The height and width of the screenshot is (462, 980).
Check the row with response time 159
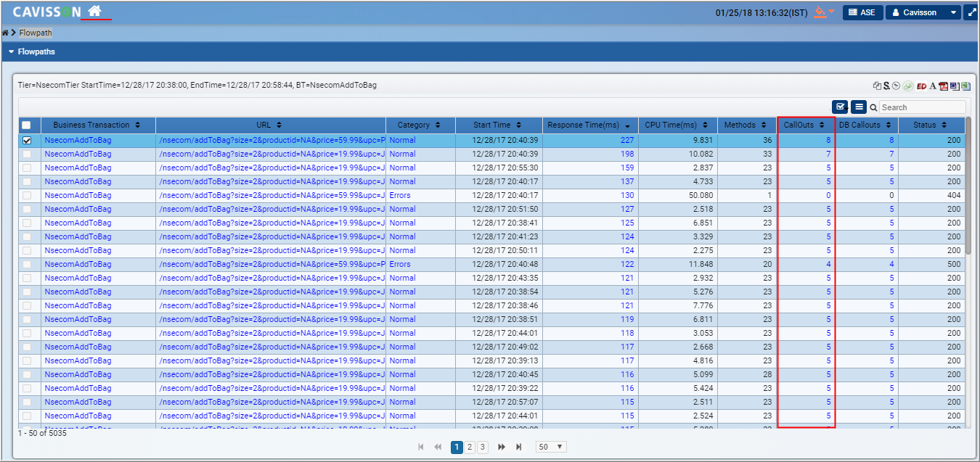coord(27,168)
